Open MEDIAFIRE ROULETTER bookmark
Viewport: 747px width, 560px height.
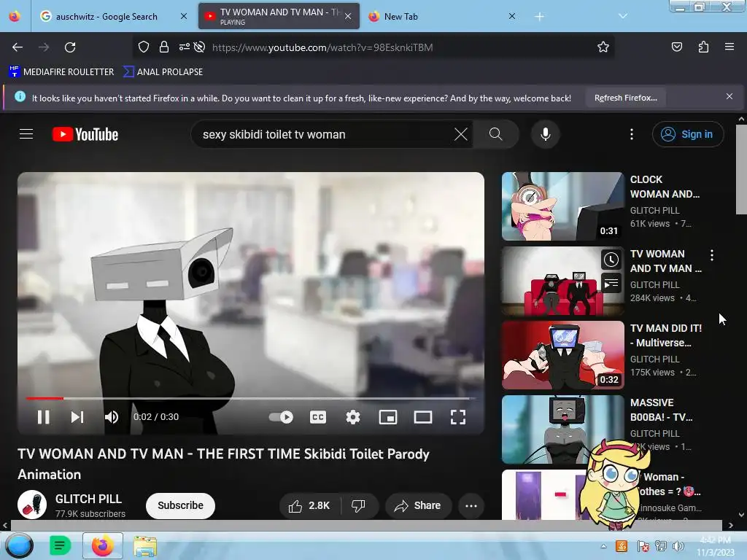[61, 72]
